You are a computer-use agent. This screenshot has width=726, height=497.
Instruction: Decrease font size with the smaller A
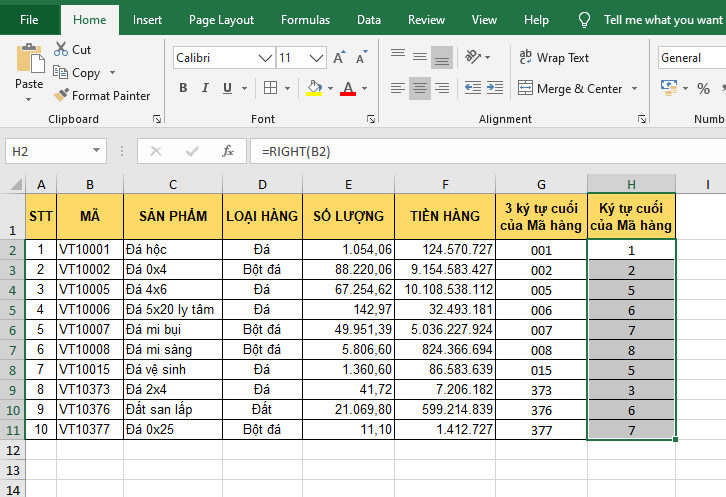(x=360, y=58)
